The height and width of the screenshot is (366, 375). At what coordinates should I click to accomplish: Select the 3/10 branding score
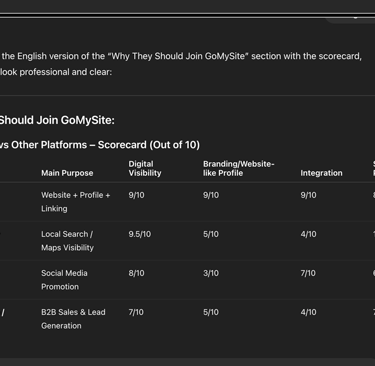pyautogui.click(x=211, y=273)
